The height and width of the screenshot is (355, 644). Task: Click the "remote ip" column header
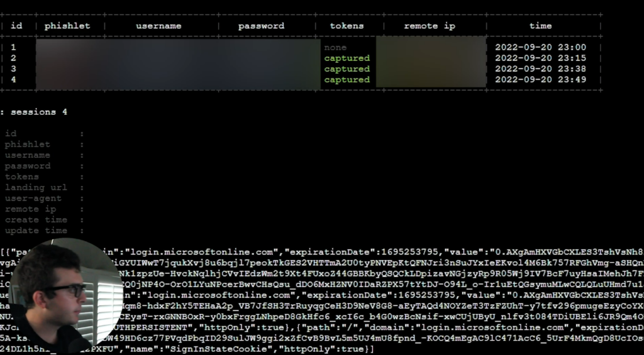430,26
